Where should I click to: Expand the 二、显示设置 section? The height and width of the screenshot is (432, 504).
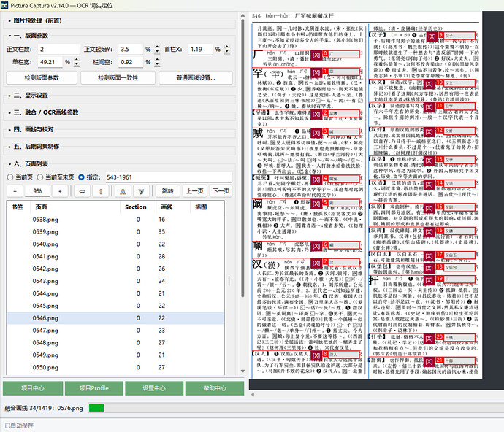click(28, 96)
